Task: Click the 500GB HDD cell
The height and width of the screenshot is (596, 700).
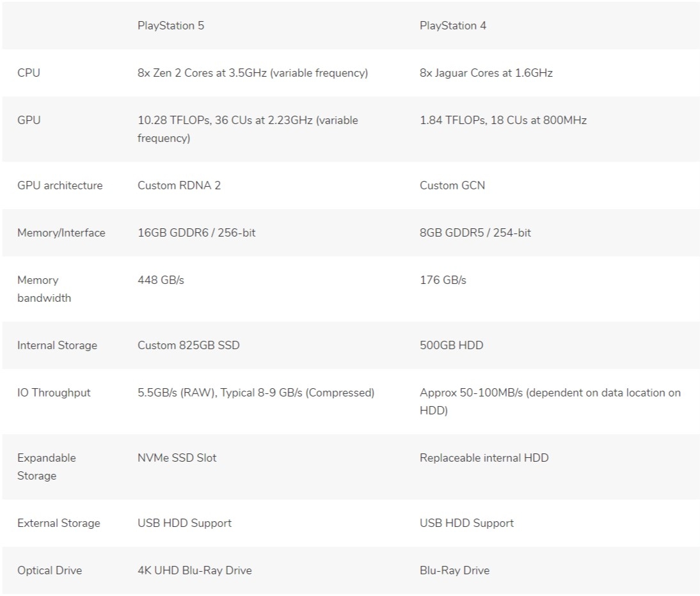Action: (451, 345)
